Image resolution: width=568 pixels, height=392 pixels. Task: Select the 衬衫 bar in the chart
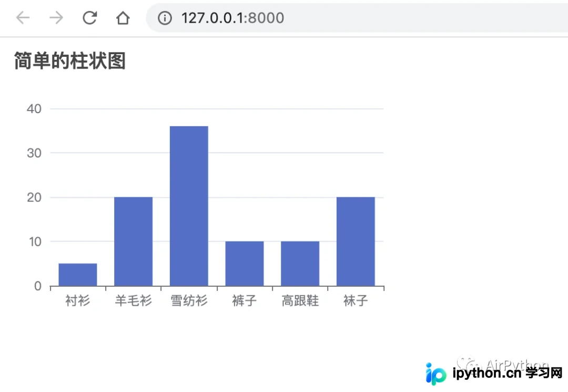point(78,275)
